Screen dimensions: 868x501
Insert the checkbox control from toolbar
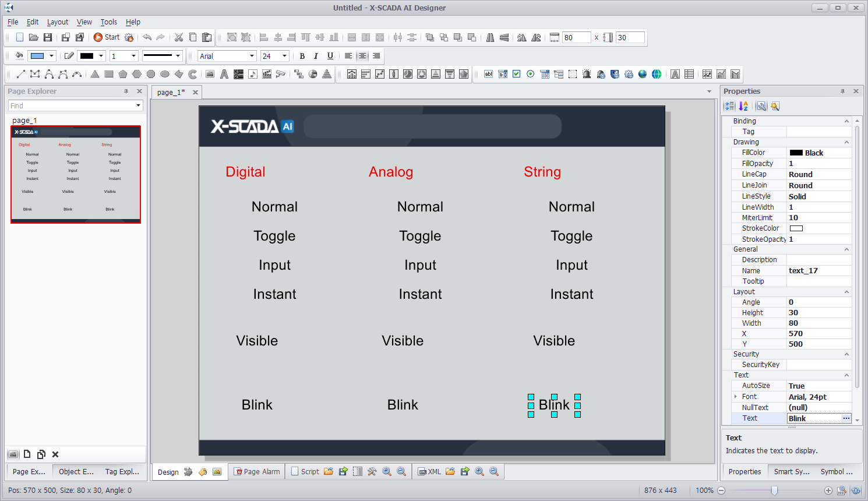point(517,74)
